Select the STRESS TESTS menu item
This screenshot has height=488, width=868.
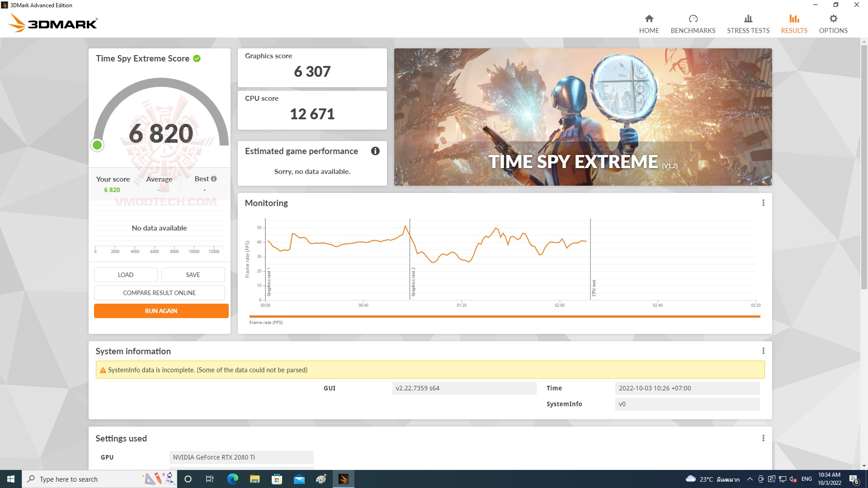(749, 24)
